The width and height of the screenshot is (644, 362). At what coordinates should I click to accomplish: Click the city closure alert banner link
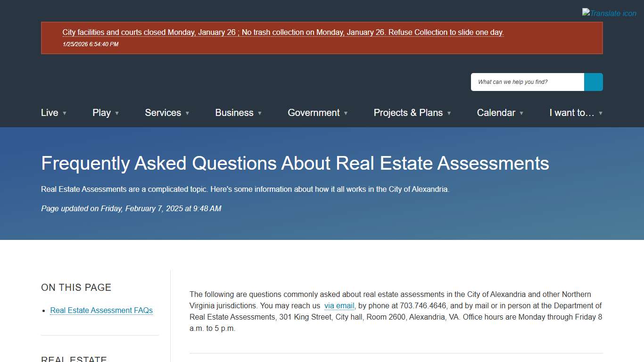pos(283,32)
